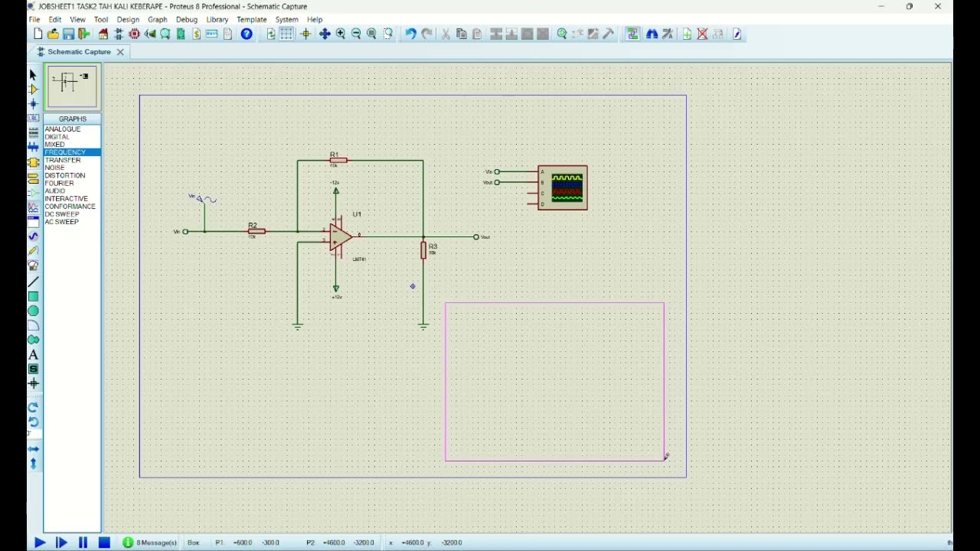Select ANALOGUE in the graphs list
This screenshot has height=551, width=980.
tap(62, 129)
